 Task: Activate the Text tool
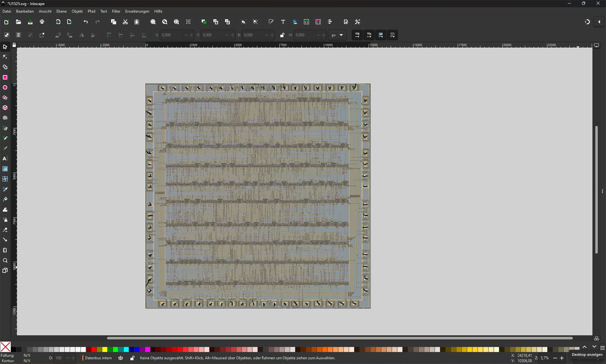[5, 158]
